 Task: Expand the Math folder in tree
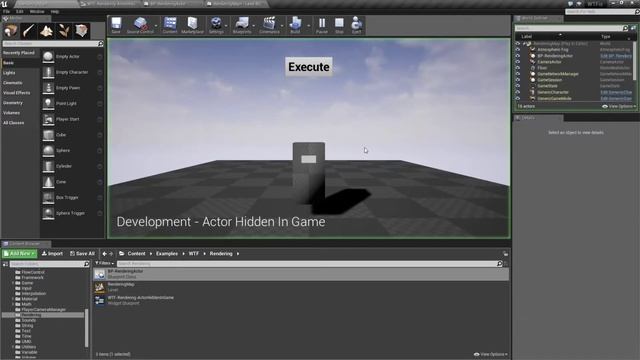[13, 304]
